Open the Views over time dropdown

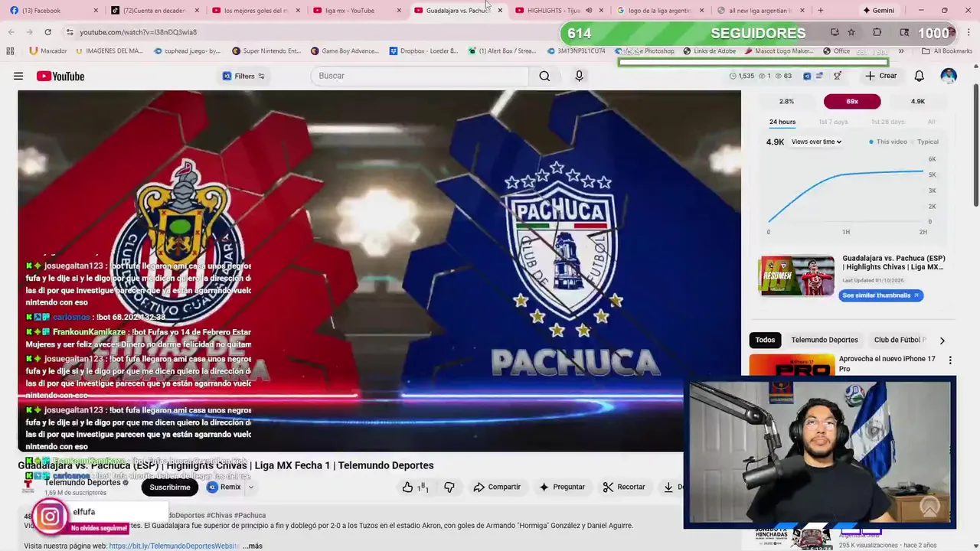816,142
